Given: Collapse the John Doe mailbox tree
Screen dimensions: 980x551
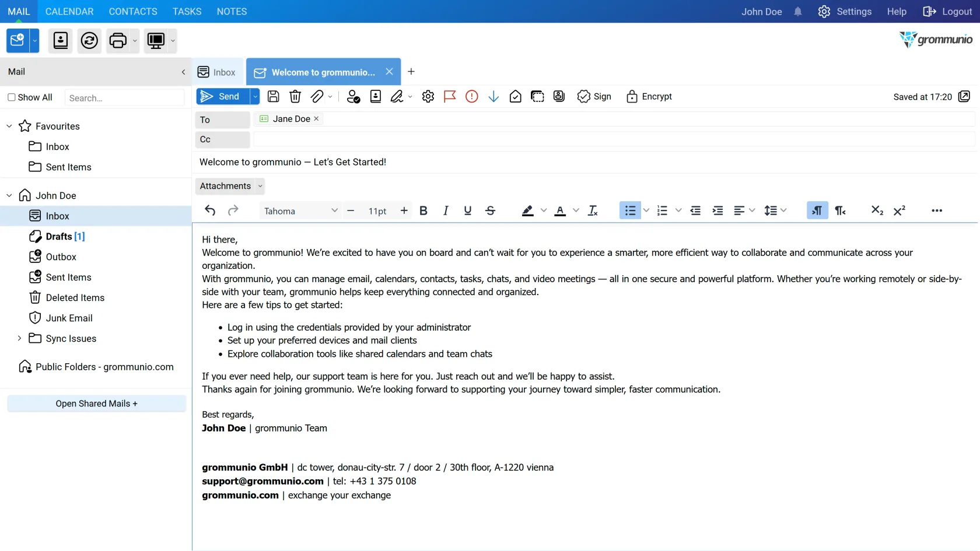Looking at the screenshot, I should 9,195.
